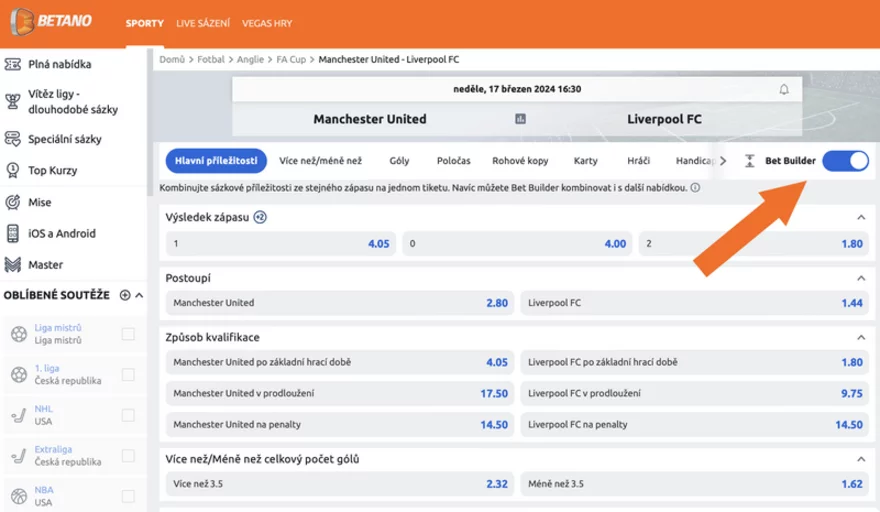Viewport: 880px width, 512px height.
Task: Bet Manchester United postoupí at 2.80
Action: tap(340, 303)
